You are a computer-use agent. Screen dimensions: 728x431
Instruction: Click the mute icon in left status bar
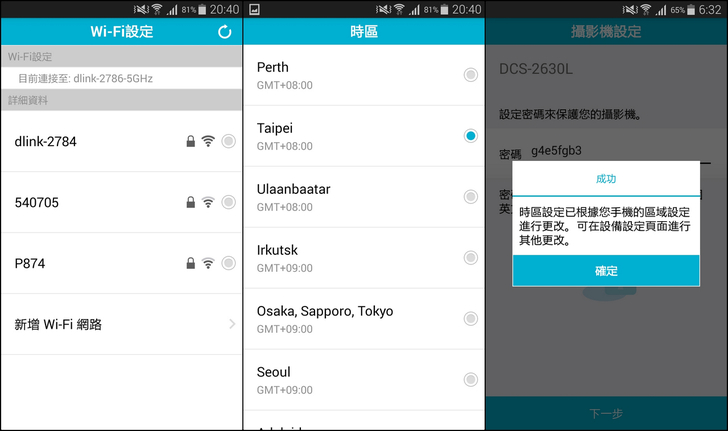141,9
